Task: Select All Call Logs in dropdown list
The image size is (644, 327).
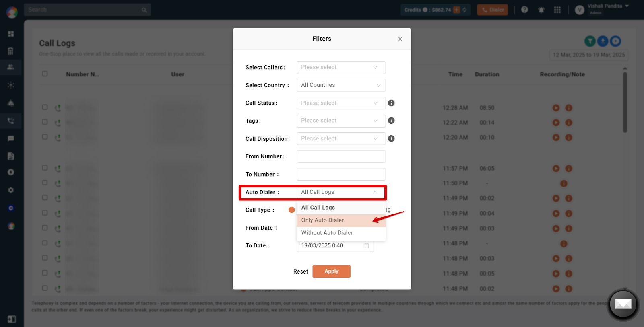Action: click(341, 208)
